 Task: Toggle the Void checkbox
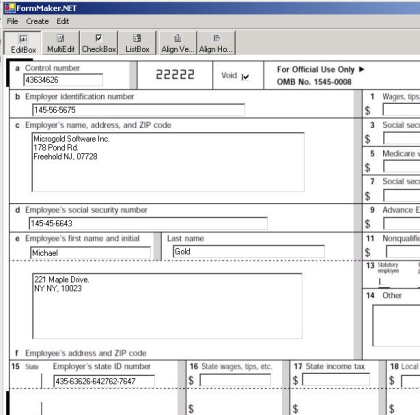(x=245, y=77)
